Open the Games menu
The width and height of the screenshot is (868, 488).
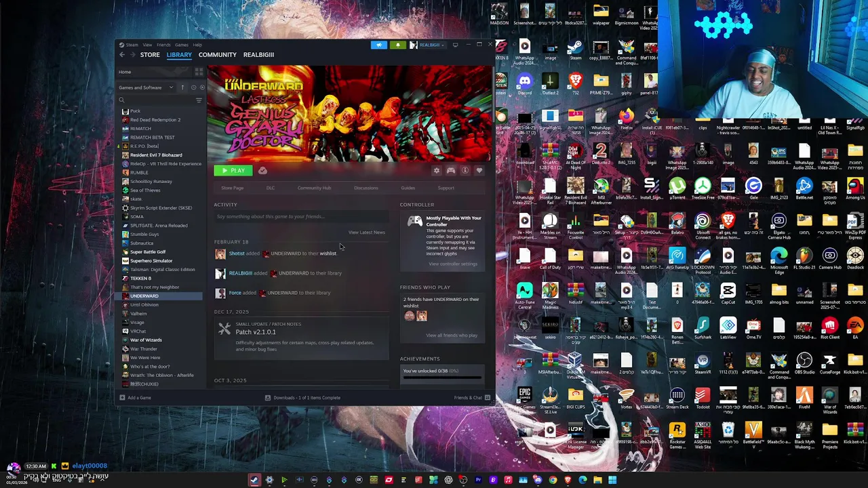[x=182, y=45]
